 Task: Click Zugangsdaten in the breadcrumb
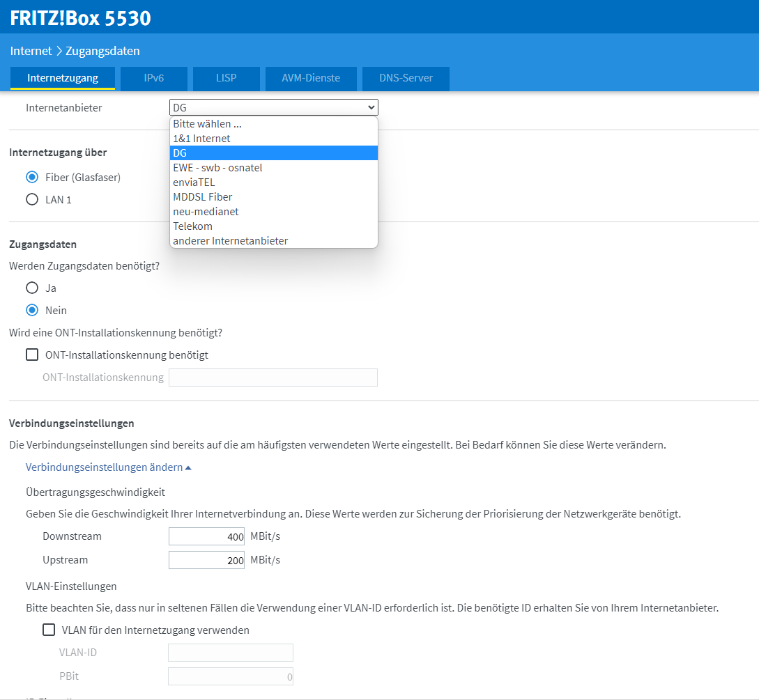[102, 51]
